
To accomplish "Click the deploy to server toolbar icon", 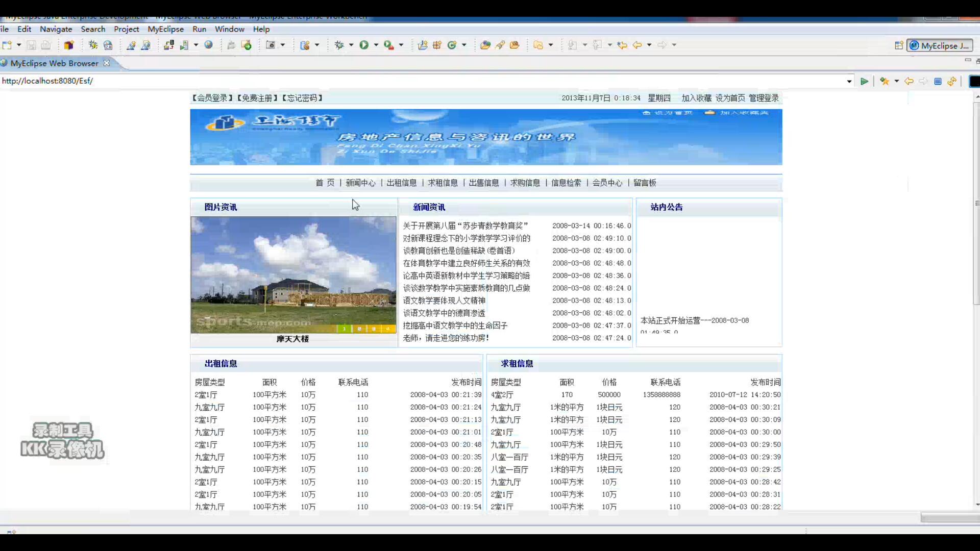I will pyautogui.click(x=168, y=45).
